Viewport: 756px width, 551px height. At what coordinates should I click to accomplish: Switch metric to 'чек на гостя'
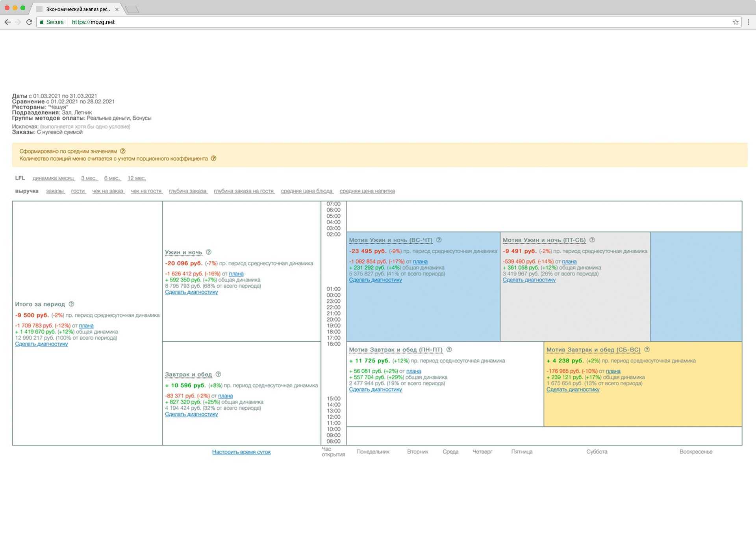(146, 191)
